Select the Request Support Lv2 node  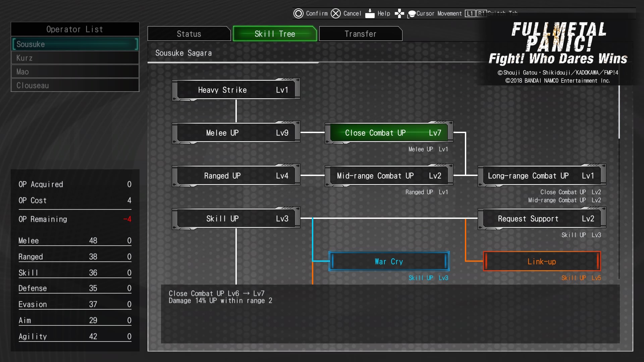pyautogui.click(x=542, y=219)
